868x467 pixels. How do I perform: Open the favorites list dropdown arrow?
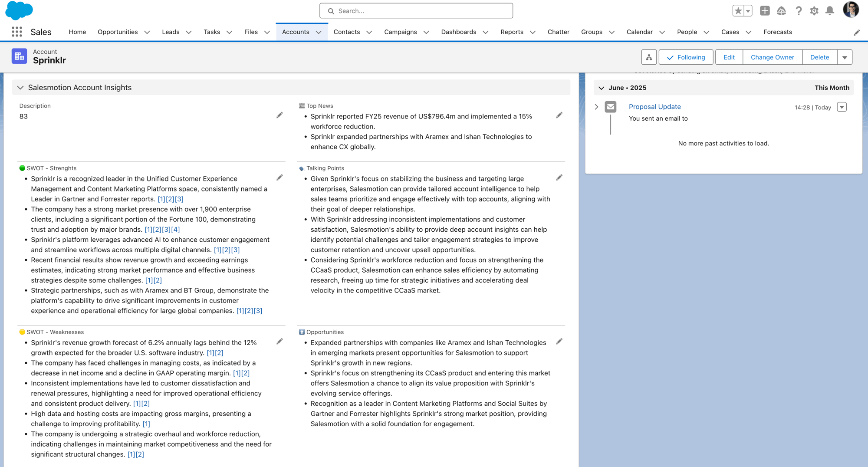(x=748, y=11)
